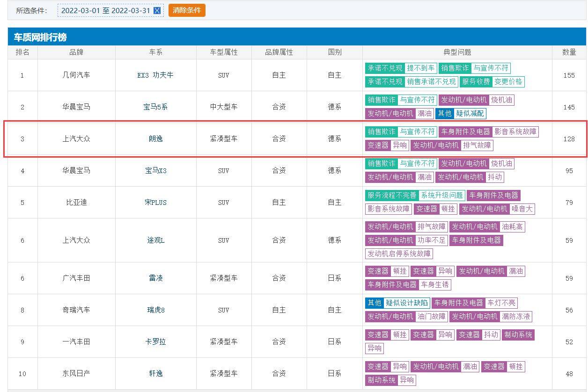This screenshot has width=588, height=392.
Task: Click the 典型问题 column header
Action: 457,52
